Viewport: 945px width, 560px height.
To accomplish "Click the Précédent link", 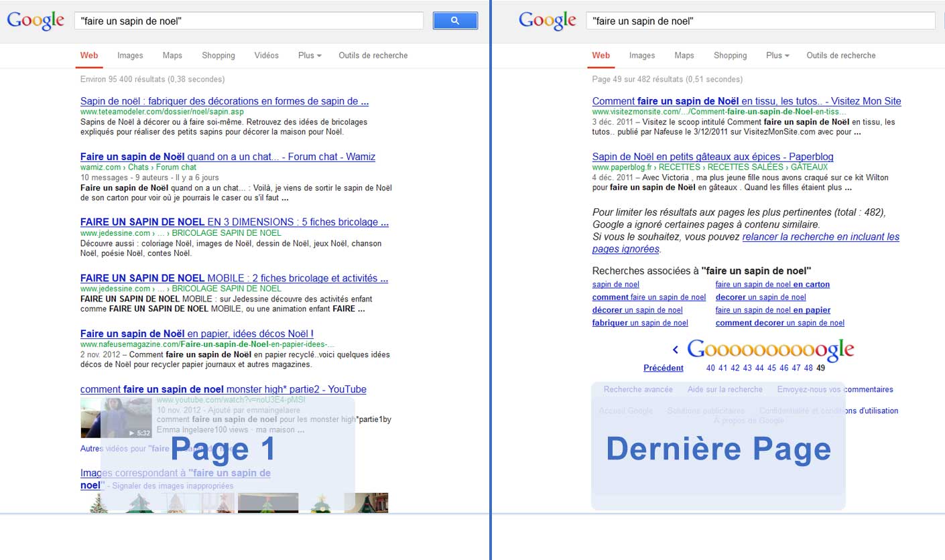I will click(664, 368).
